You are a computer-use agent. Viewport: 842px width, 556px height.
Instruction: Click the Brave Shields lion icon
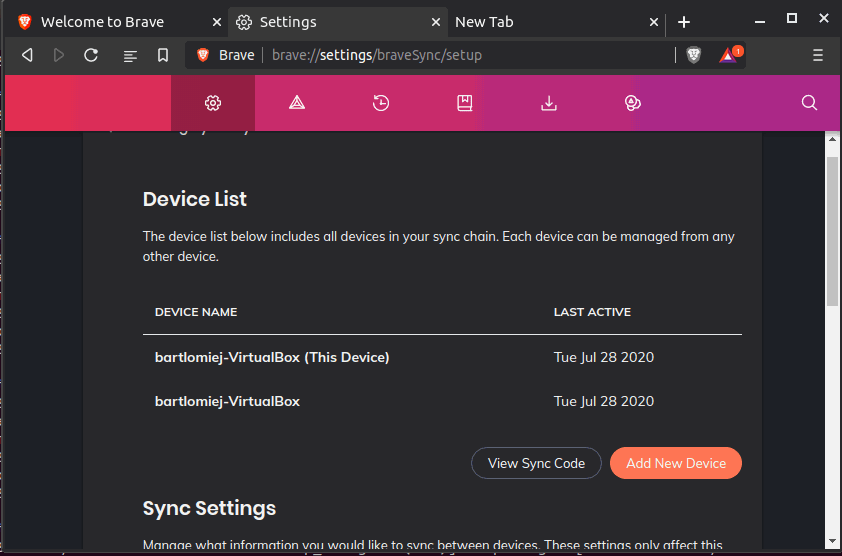pyautogui.click(x=694, y=55)
